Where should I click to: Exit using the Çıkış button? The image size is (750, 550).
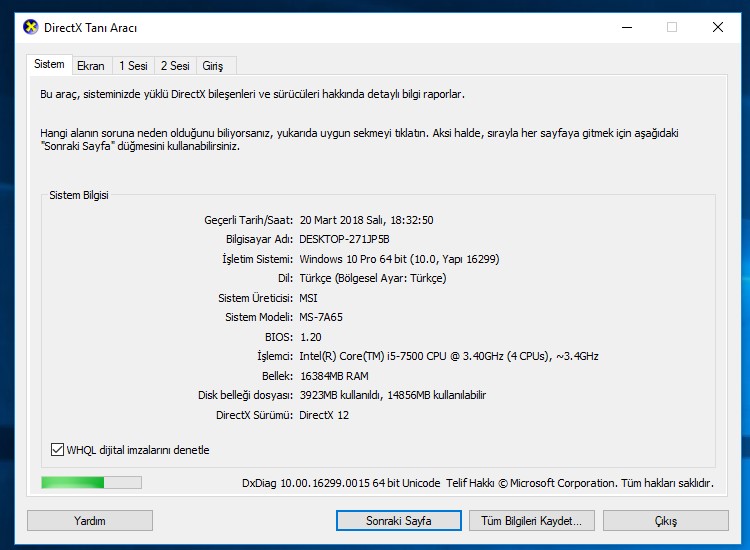tap(665, 521)
